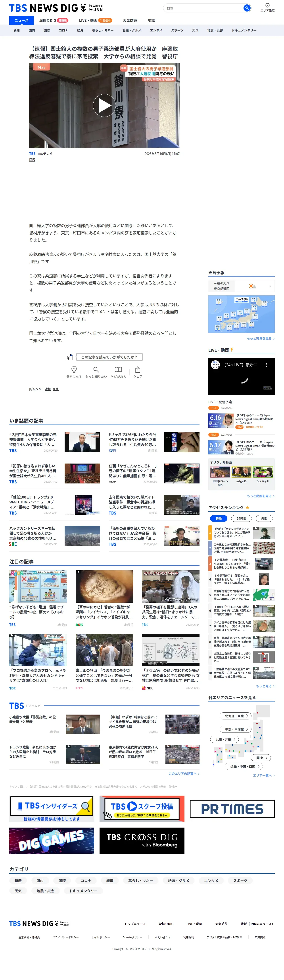Click 暮らし・マネー chip in bottom カテゴリ list
284x980 pixels.
point(140,880)
